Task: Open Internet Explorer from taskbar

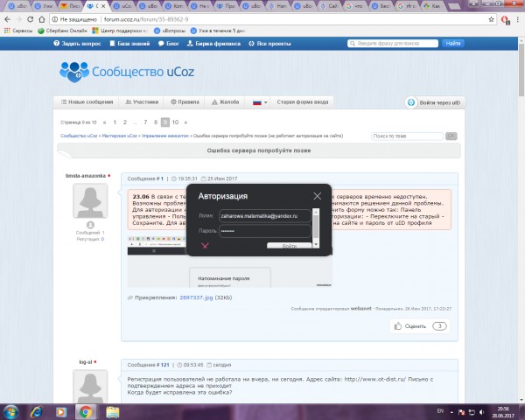Action: (x=36, y=412)
